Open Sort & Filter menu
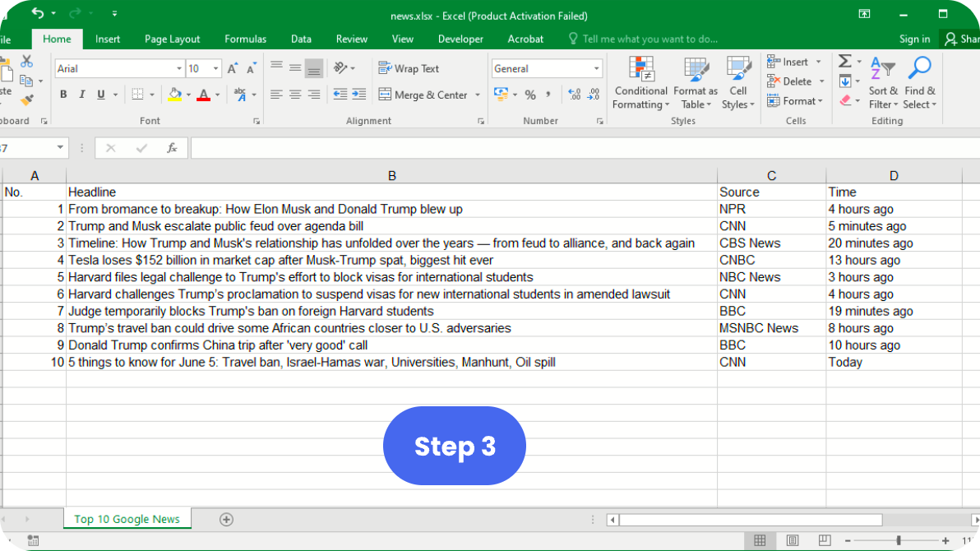Image resolution: width=980 pixels, height=551 pixels. [x=882, y=82]
